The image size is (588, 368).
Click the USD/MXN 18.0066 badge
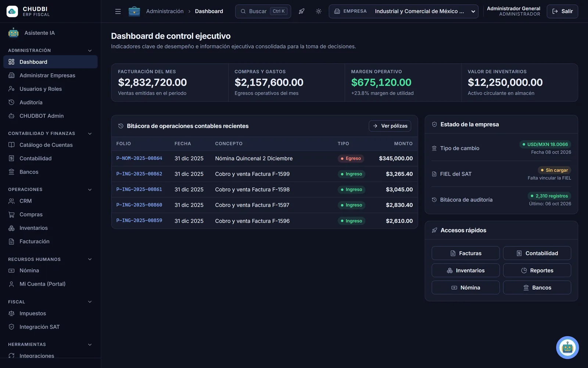click(x=545, y=144)
